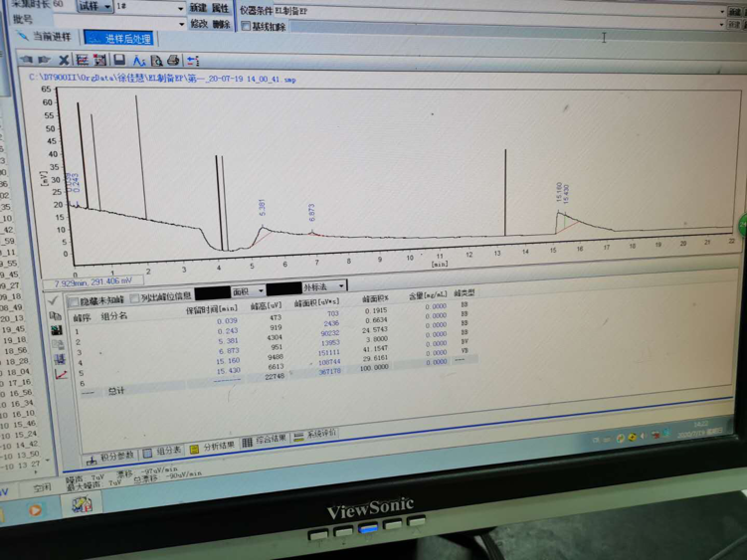Click the print icon in the toolbar
The width and height of the screenshot is (747, 560).
click(173, 61)
